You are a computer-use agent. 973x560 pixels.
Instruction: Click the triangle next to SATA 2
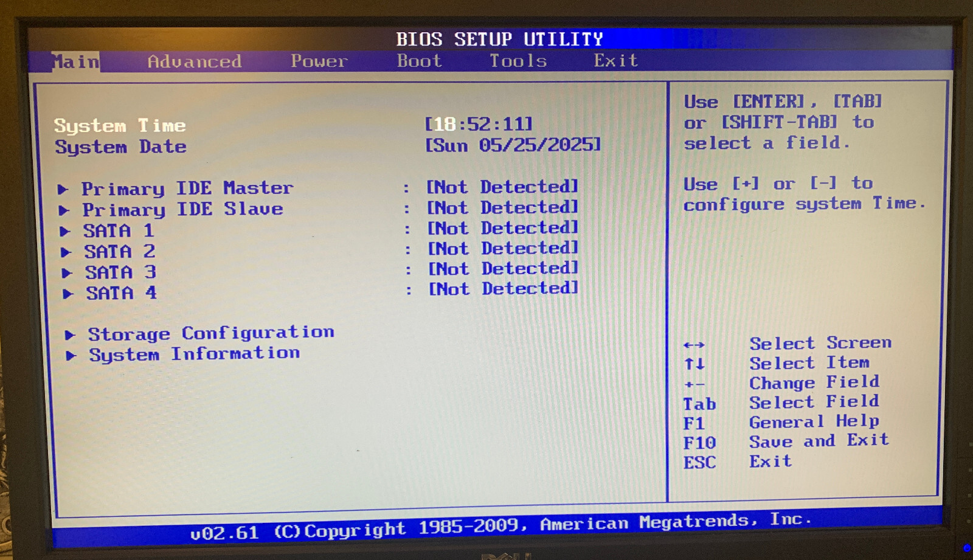[x=66, y=252]
